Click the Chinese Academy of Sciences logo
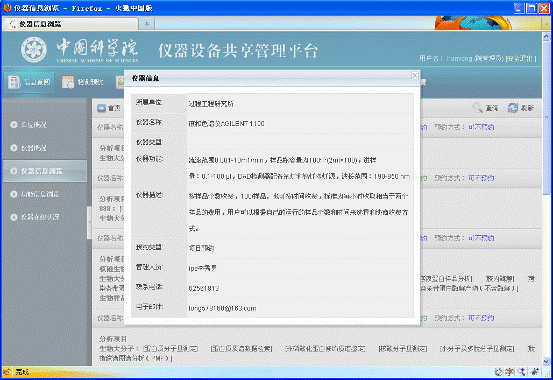The image size is (553, 380). (34, 50)
